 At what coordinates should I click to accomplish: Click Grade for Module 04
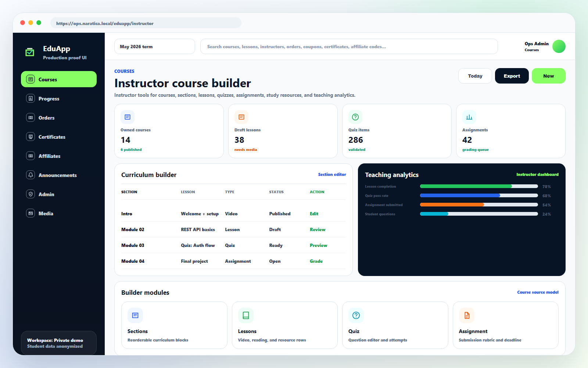point(316,261)
